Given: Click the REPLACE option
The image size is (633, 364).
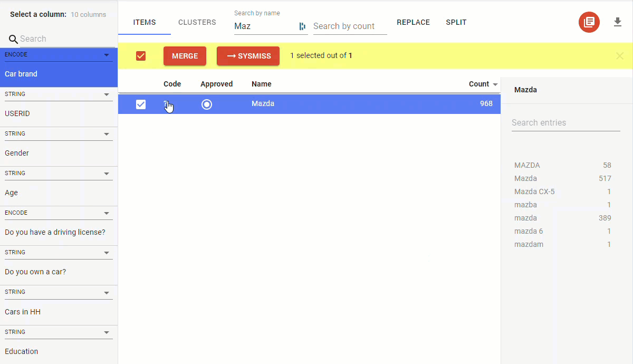Looking at the screenshot, I should click(x=413, y=23).
